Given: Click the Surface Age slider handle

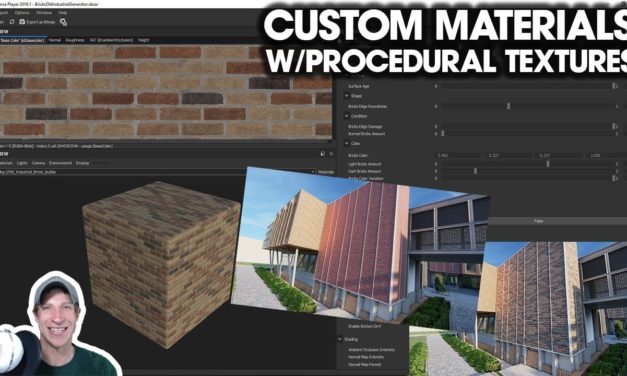Looking at the screenshot, I should [613, 86].
